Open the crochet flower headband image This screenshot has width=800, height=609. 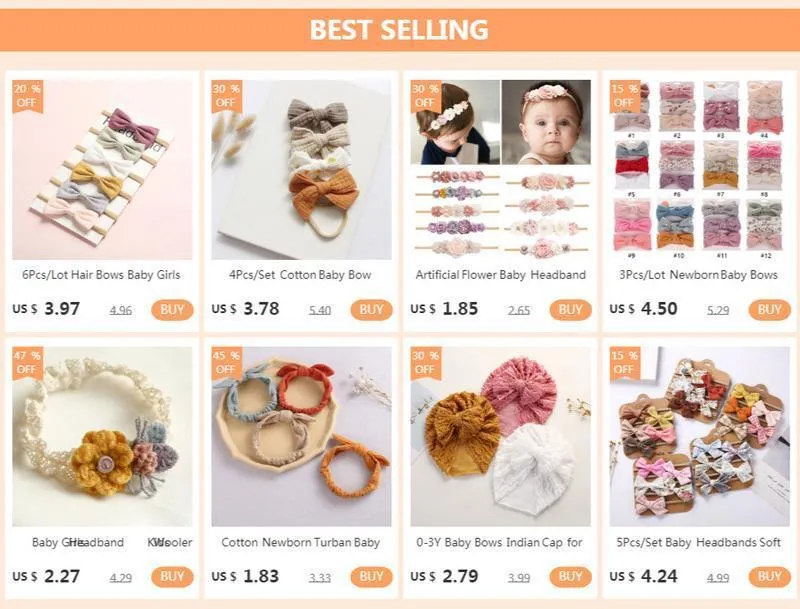(x=102, y=437)
